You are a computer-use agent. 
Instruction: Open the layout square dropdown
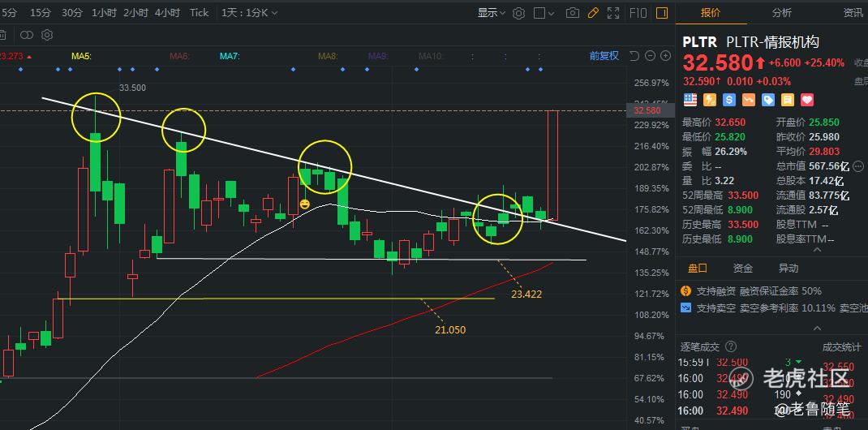click(x=544, y=13)
